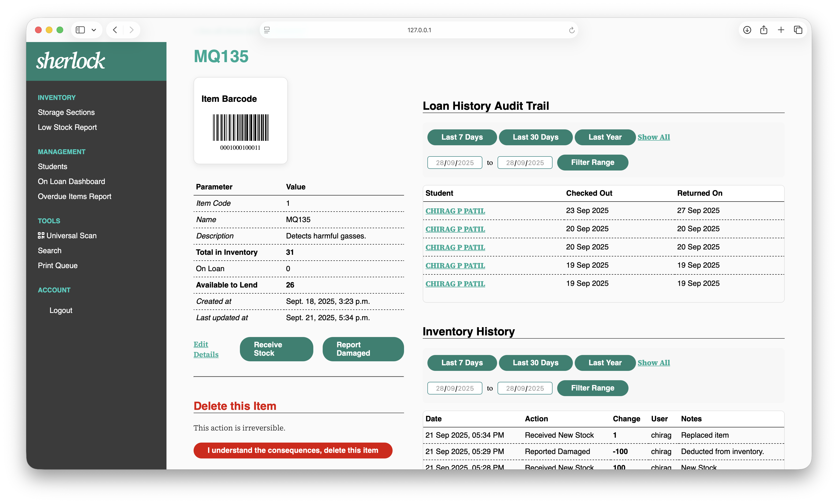Show tab overview icon

pos(798,30)
